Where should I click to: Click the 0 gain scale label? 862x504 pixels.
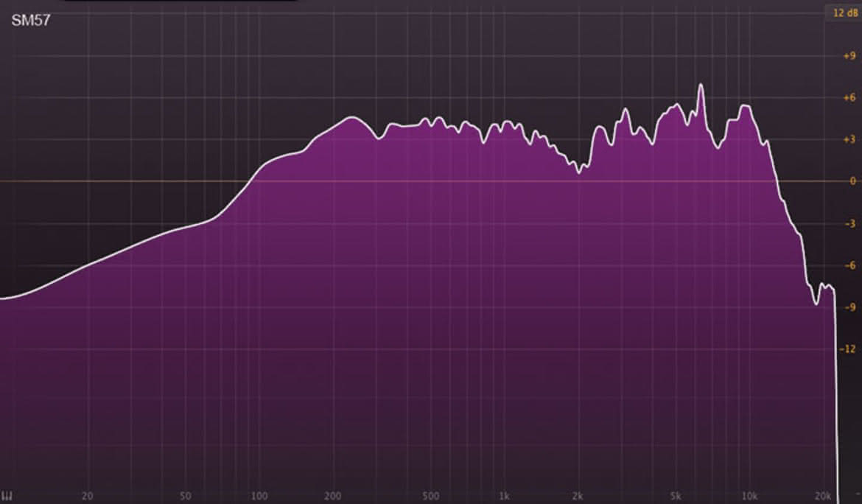pos(852,181)
